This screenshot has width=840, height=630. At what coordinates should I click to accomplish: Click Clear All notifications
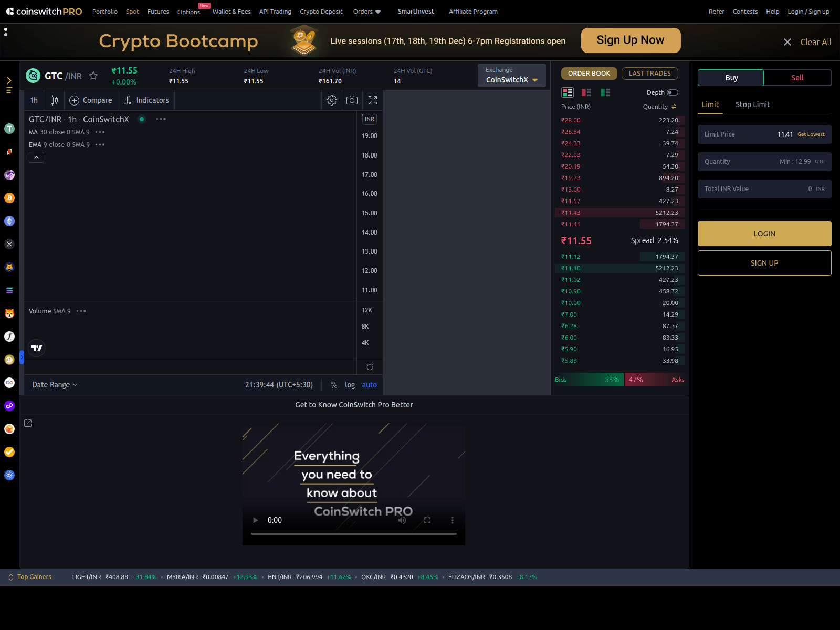coord(815,42)
